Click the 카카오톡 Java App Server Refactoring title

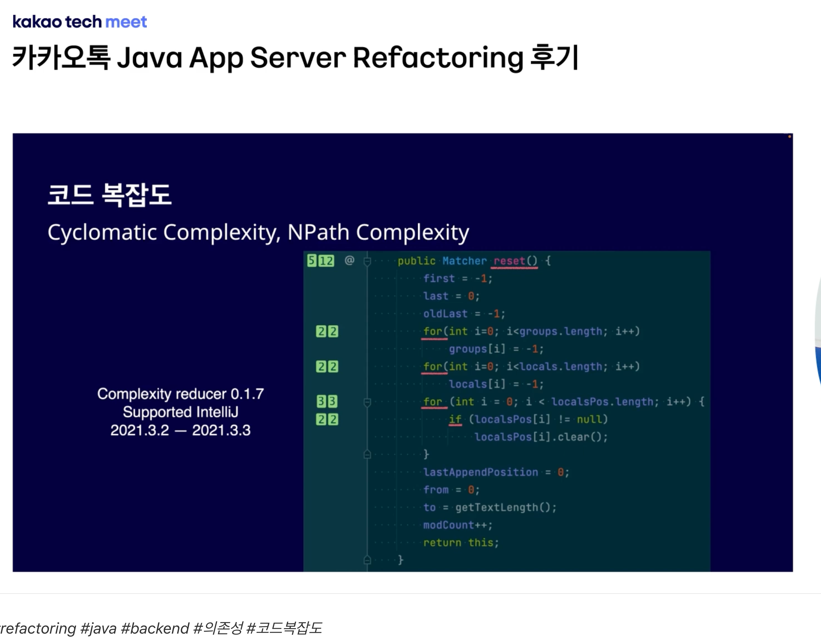click(295, 57)
